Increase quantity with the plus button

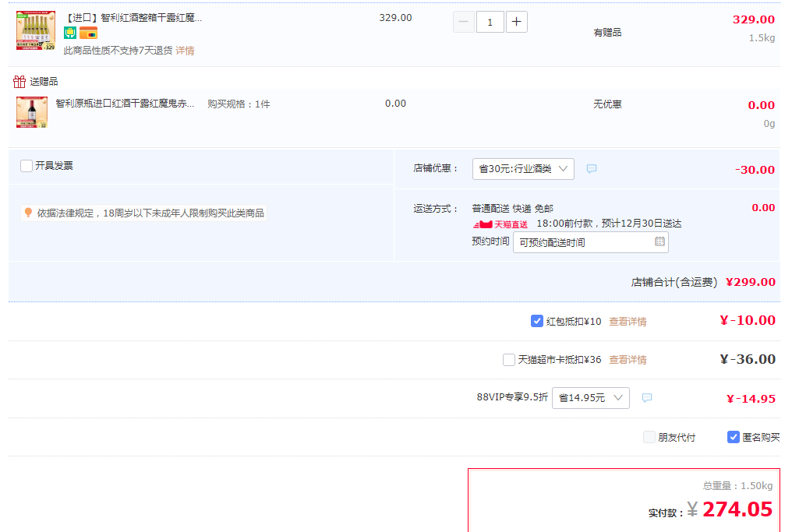click(x=516, y=23)
